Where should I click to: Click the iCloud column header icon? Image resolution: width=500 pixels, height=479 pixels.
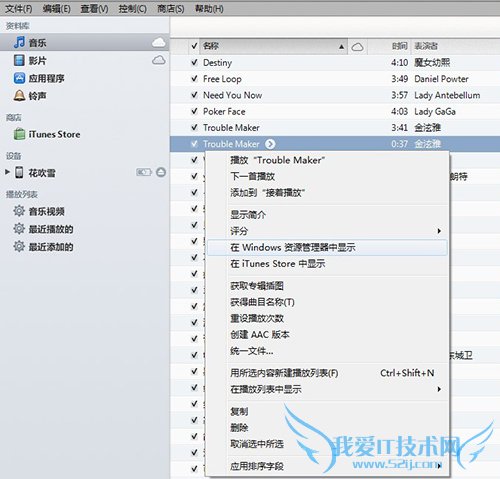tap(357, 47)
